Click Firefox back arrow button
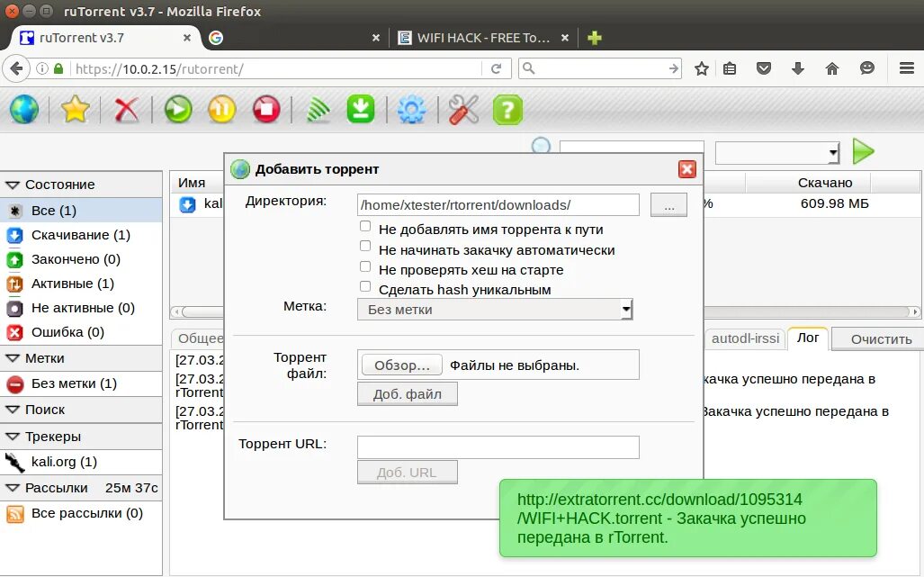Image resolution: width=924 pixels, height=577 pixels. click(x=16, y=69)
